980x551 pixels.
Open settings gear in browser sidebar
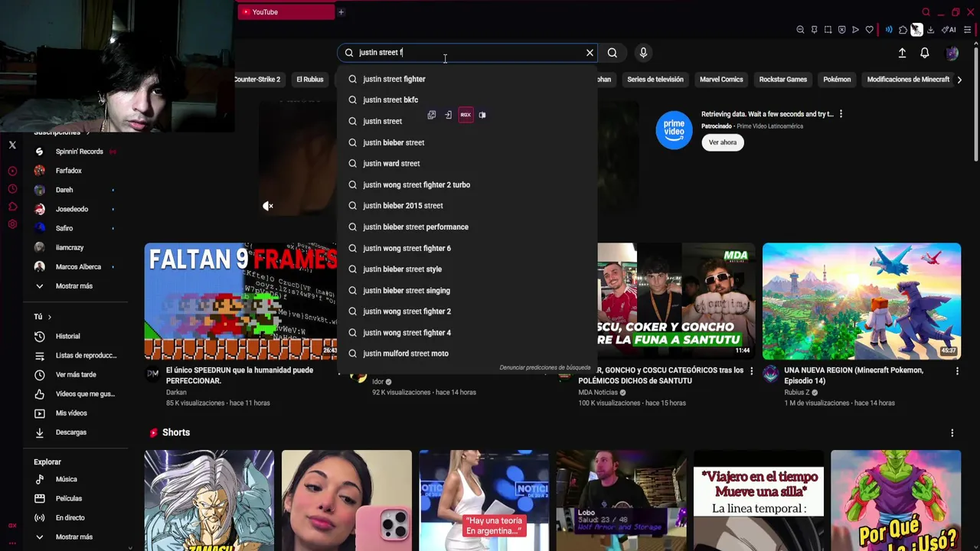[x=12, y=224]
